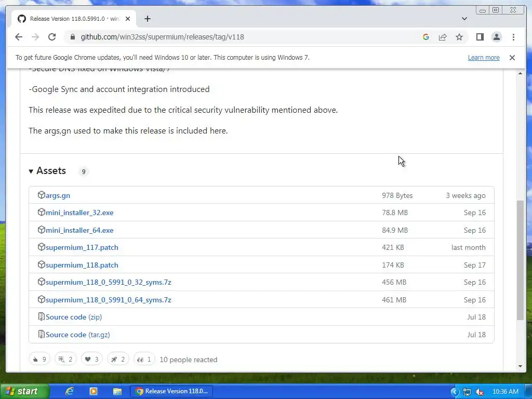Click zip file icon beside Source code (zip)
The width and height of the screenshot is (532, 399).
[x=41, y=316]
